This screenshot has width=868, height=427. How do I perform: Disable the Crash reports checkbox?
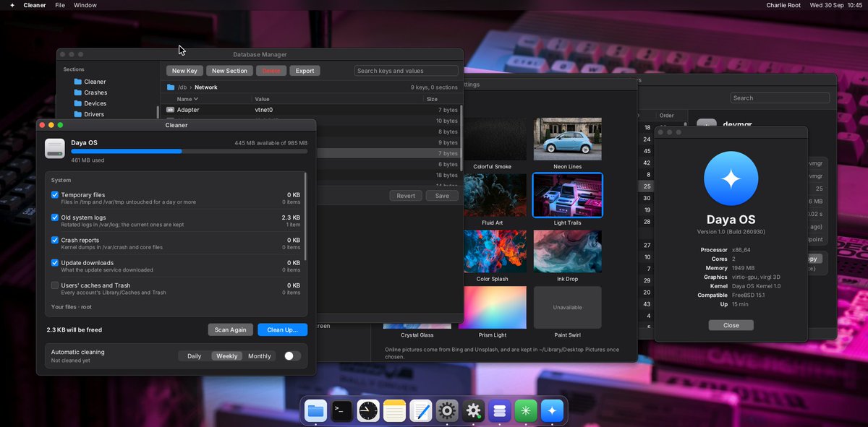pyautogui.click(x=55, y=240)
